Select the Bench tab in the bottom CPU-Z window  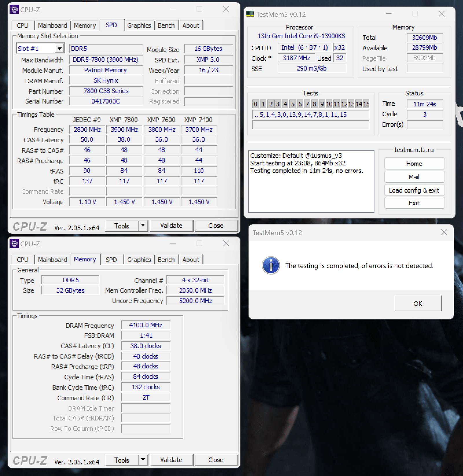point(166,260)
